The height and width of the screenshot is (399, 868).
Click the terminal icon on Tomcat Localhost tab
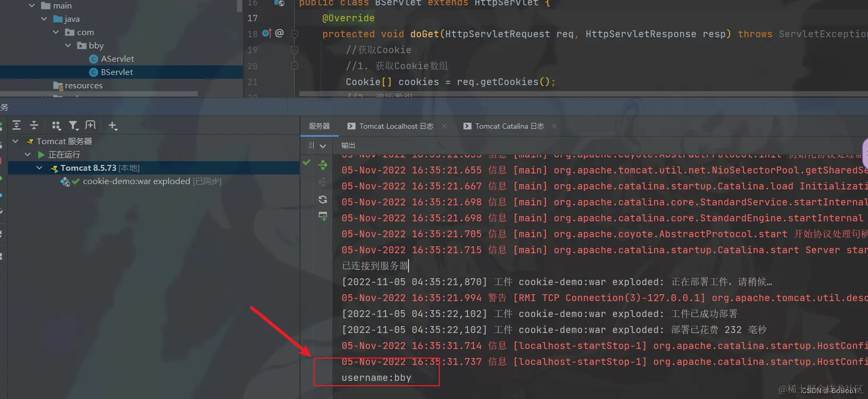click(x=351, y=126)
